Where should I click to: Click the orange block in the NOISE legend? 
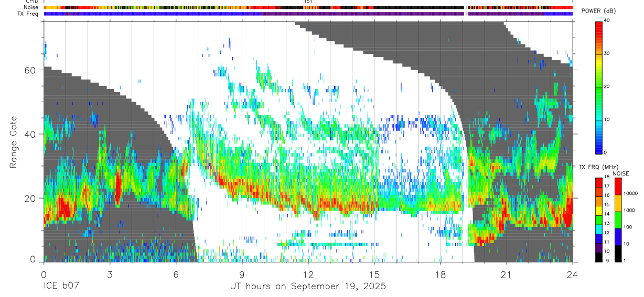[x=618, y=203]
